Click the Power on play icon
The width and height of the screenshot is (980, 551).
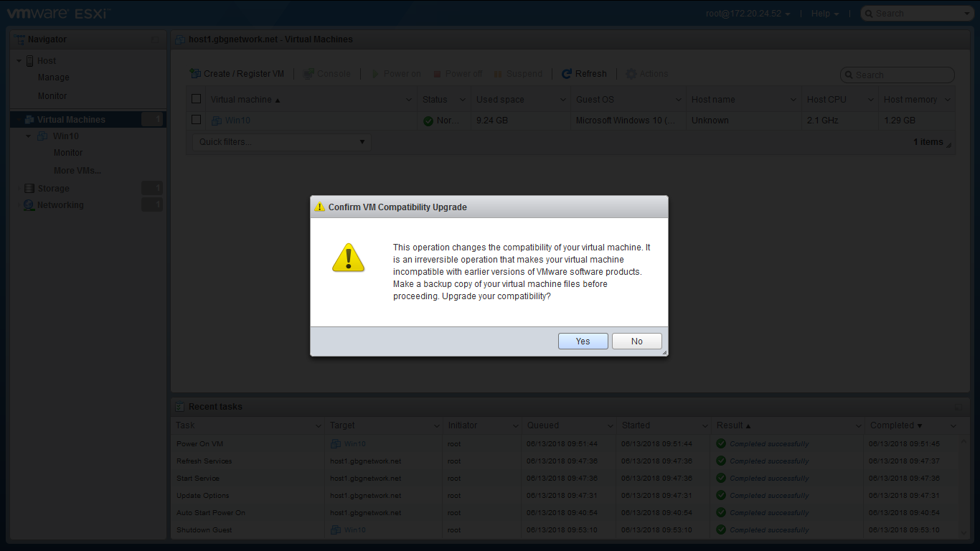(x=375, y=74)
